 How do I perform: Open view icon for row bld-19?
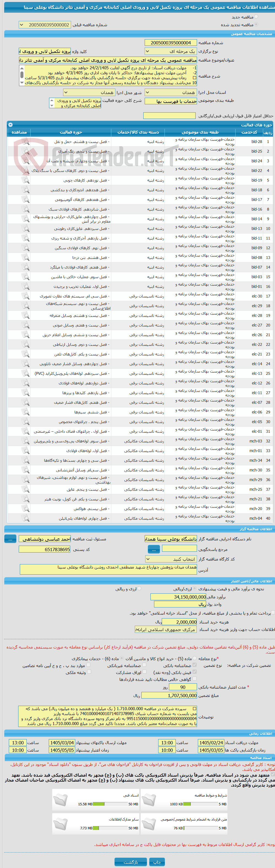(25, 180)
